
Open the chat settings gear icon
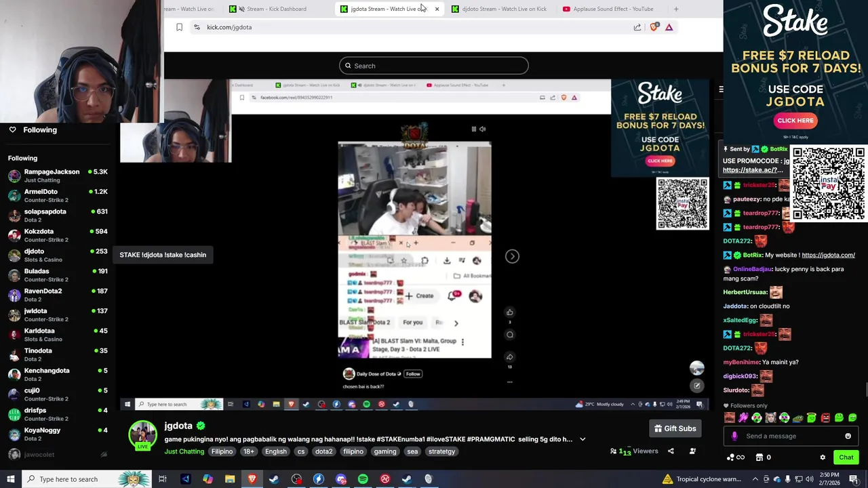point(823,457)
